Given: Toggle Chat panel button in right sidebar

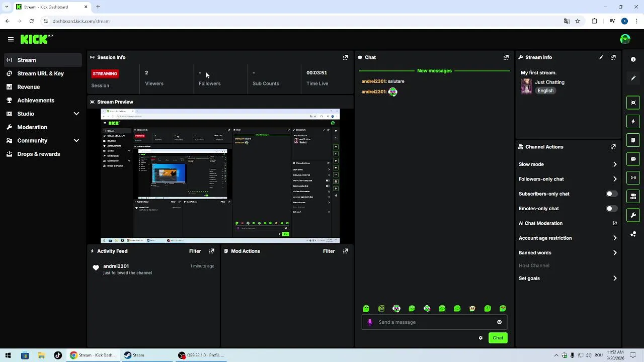Looking at the screenshot, I should point(633,159).
